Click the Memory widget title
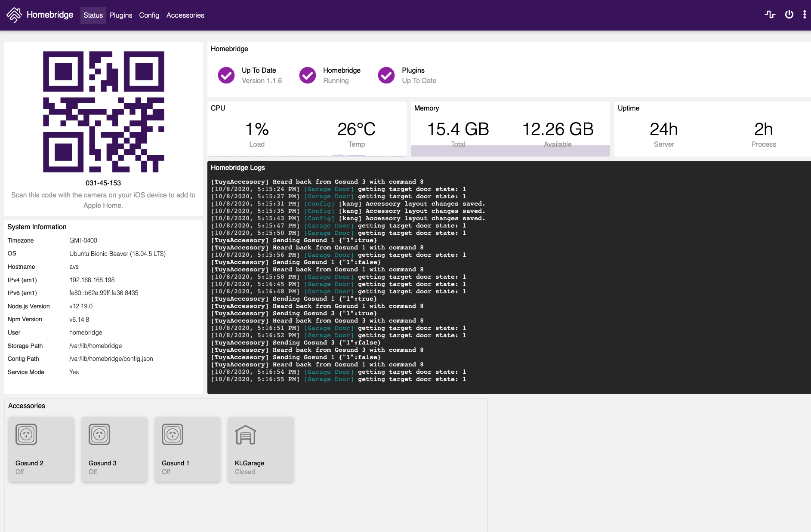The width and height of the screenshot is (811, 532). (x=426, y=108)
